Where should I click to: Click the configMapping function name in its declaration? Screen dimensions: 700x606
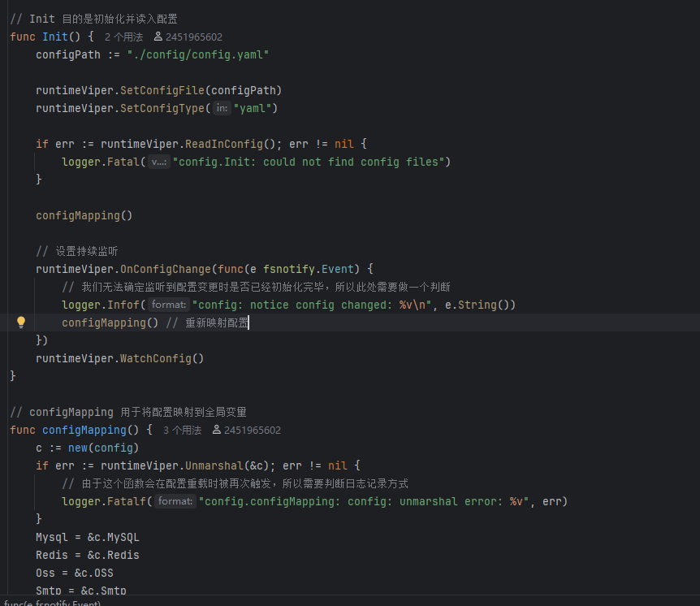click(x=84, y=430)
